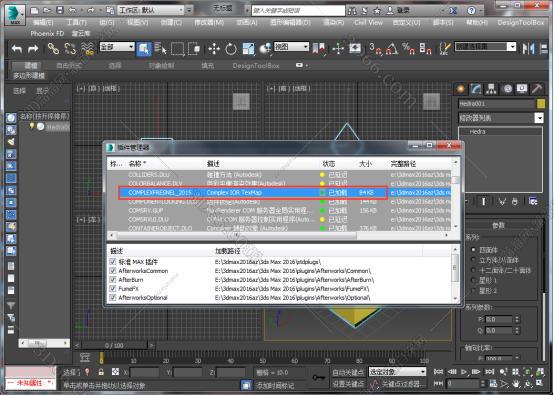Click the Play Animation button

click(x=464, y=372)
